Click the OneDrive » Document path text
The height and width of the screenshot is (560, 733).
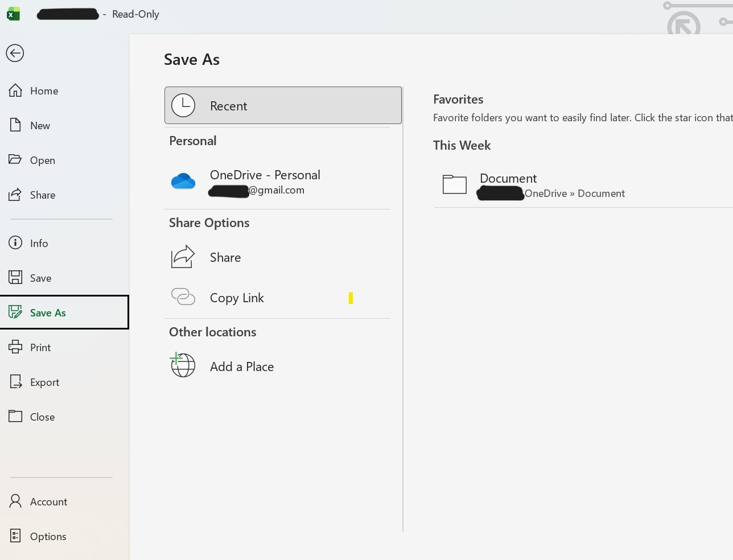pos(575,193)
